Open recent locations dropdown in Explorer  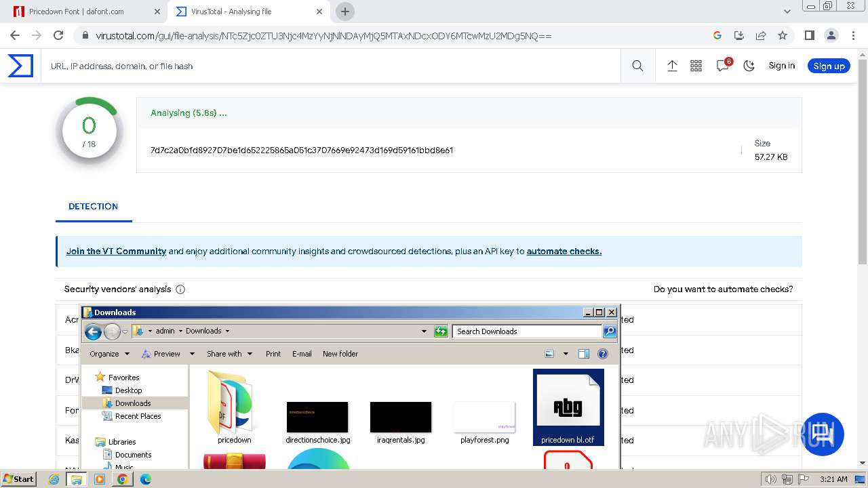point(125,331)
